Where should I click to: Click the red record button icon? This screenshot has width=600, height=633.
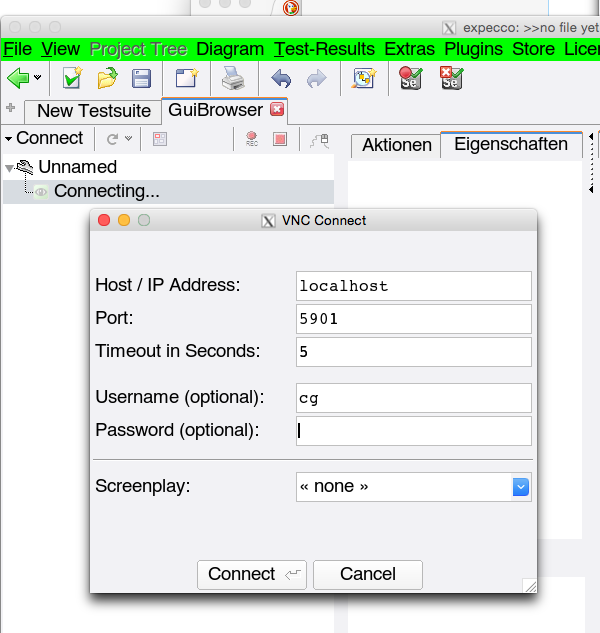click(252, 139)
